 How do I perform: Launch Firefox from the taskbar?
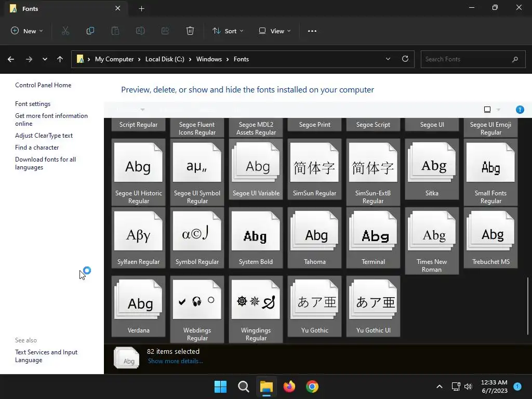coord(289,387)
